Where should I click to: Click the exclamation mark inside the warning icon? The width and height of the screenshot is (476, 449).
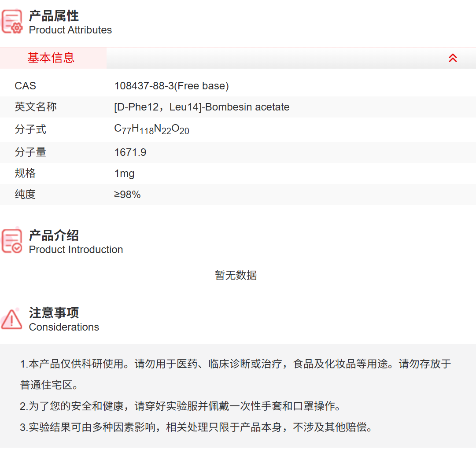[11, 320]
